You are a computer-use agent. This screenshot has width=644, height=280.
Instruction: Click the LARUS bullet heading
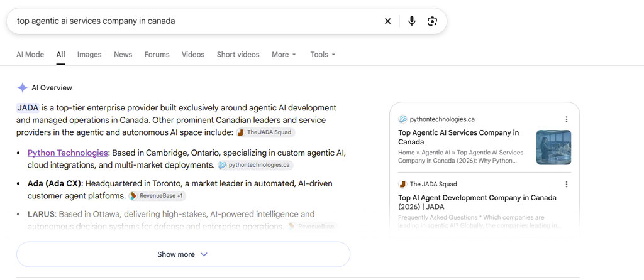tap(42, 214)
